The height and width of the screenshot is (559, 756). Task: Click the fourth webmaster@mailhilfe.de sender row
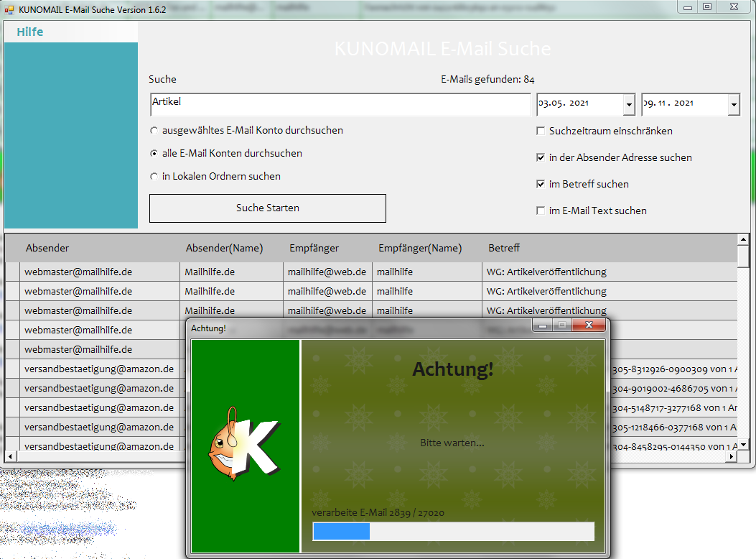pos(78,331)
